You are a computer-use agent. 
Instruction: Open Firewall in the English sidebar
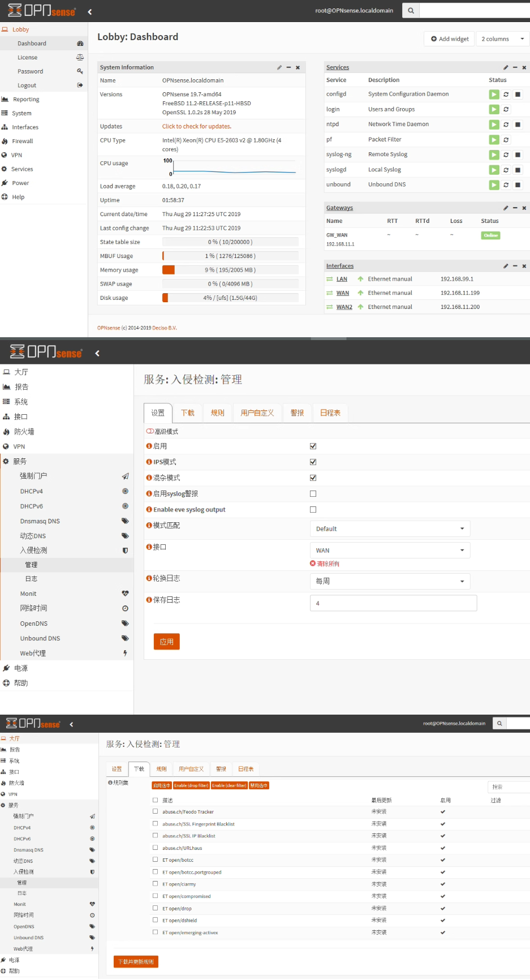(23, 141)
